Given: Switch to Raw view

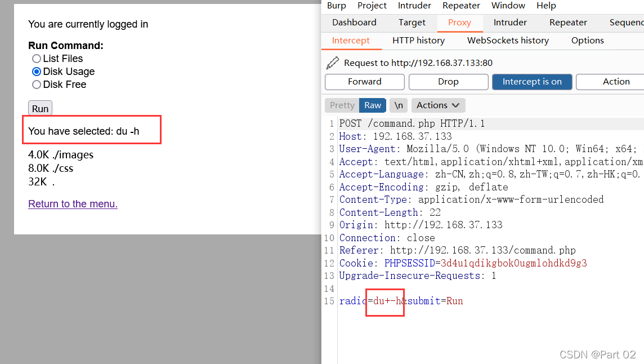Looking at the screenshot, I should 373,105.
